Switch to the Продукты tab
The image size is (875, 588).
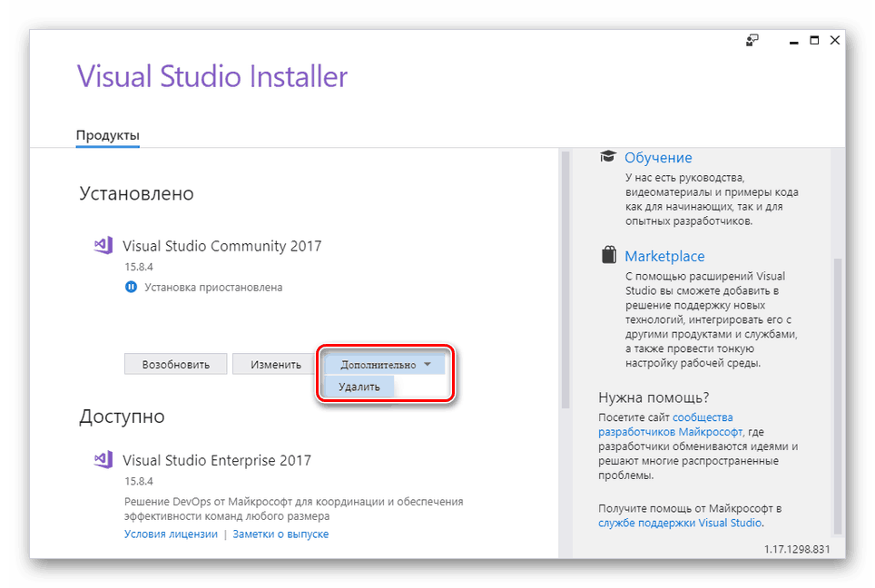(108, 135)
